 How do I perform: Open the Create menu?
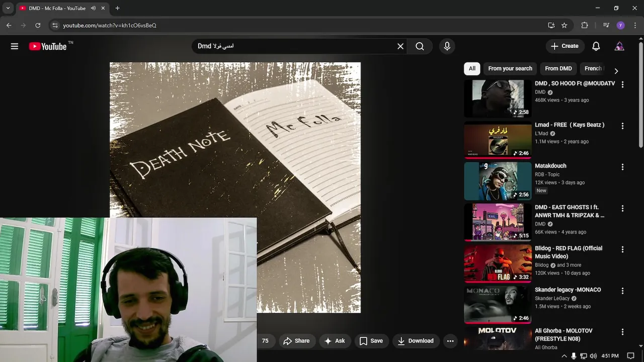(565, 46)
